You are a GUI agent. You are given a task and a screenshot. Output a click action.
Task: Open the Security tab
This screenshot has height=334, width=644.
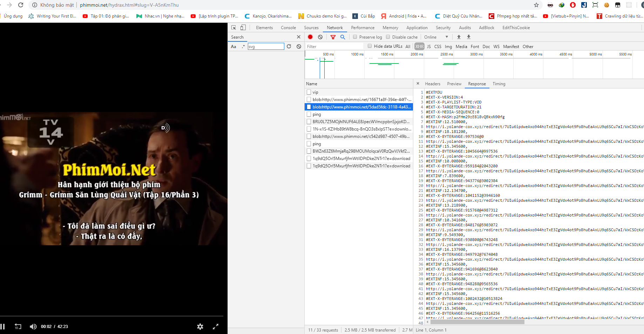tap(443, 27)
